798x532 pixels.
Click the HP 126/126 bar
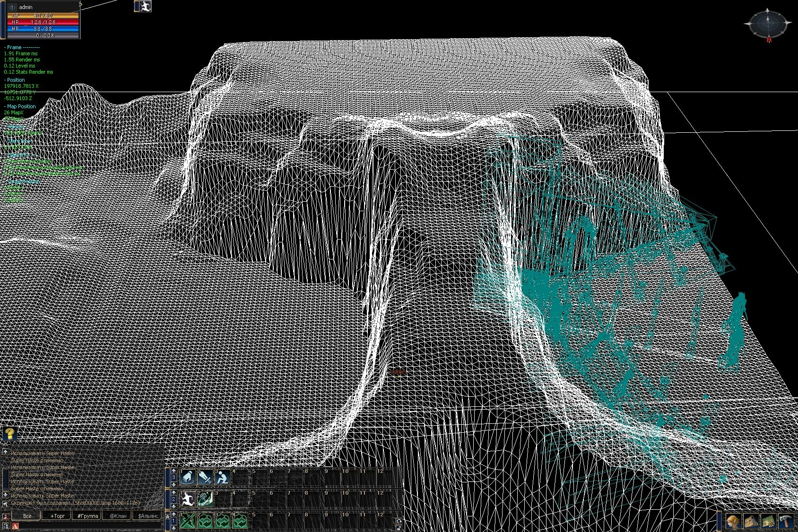pyautogui.click(x=43, y=22)
